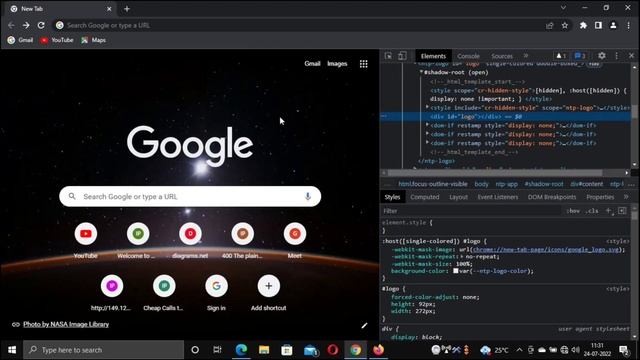
Task: Click the customize page pencil icon
Action: point(364,325)
